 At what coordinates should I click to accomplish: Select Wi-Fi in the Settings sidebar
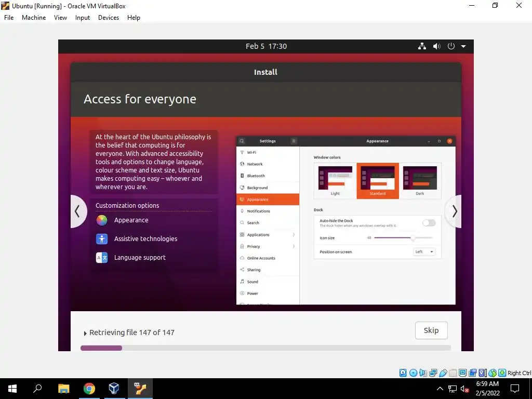[268, 152]
